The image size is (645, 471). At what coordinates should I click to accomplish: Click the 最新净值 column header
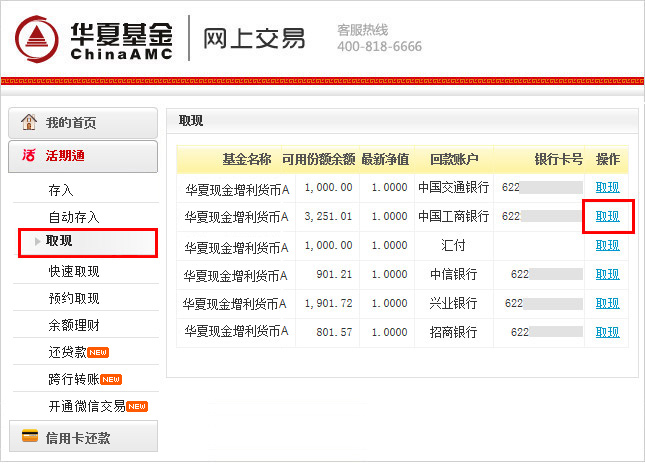tap(385, 159)
